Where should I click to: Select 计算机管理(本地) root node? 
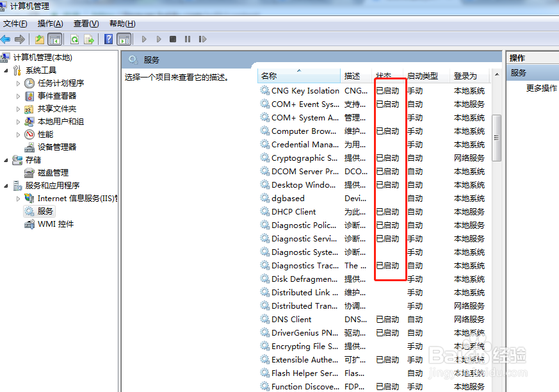[x=43, y=58]
